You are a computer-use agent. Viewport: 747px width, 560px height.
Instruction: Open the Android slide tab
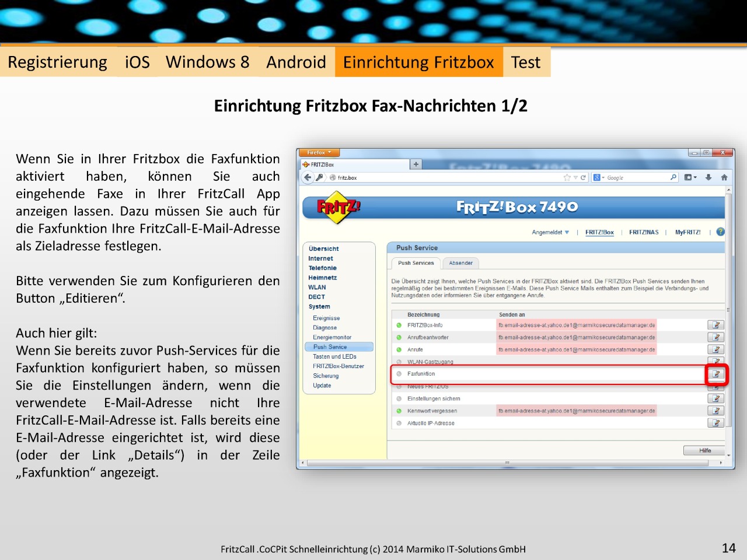click(296, 62)
